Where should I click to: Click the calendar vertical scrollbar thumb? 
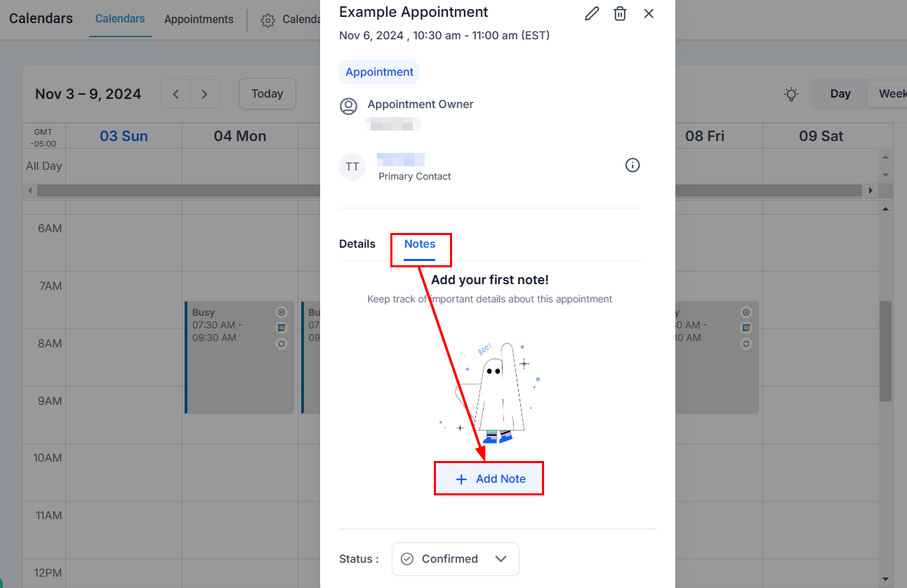click(x=885, y=351)
